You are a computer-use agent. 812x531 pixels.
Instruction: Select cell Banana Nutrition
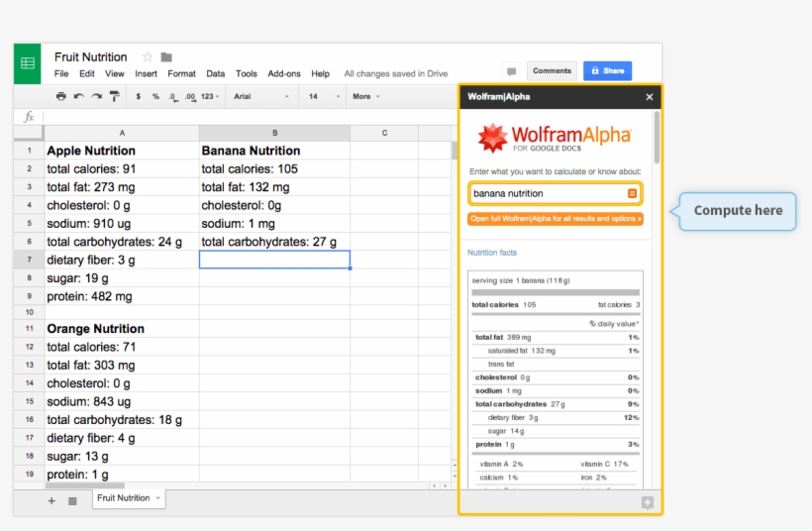click(275, 151)
